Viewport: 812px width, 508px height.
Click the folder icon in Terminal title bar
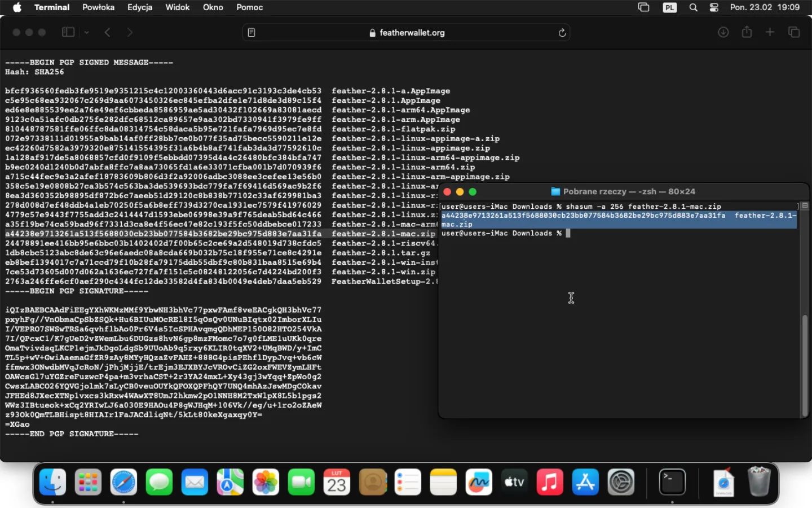click(x=555, y=191)
